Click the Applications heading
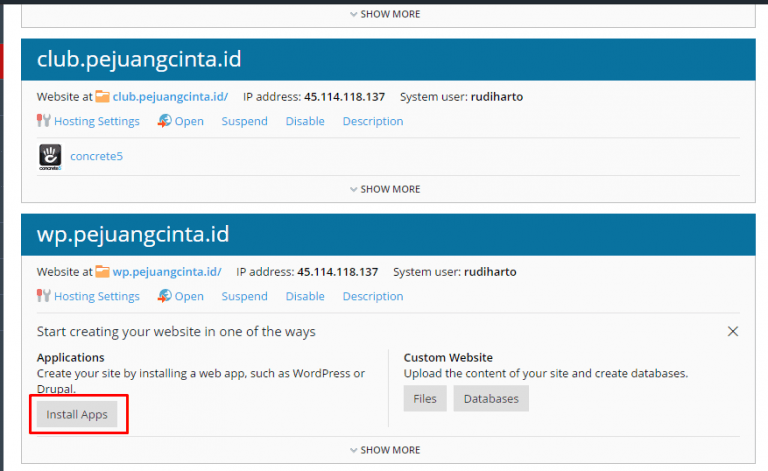The height and width of the screenshot is (471, 768). click(71, 357)
